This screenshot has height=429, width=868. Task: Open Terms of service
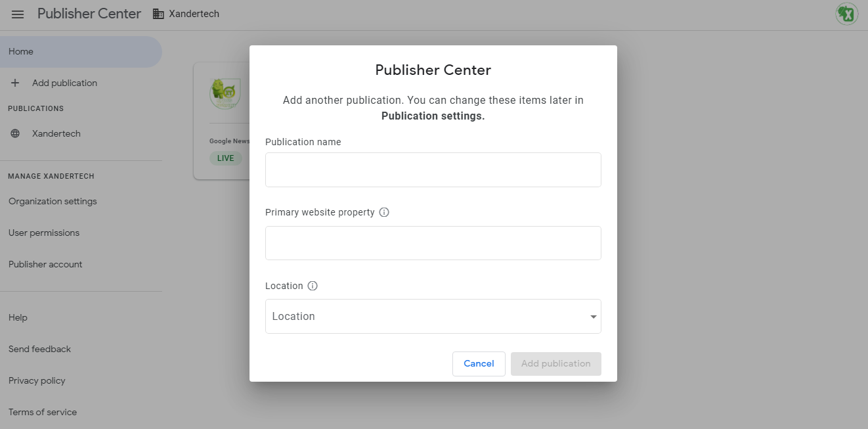coord(43,412)
